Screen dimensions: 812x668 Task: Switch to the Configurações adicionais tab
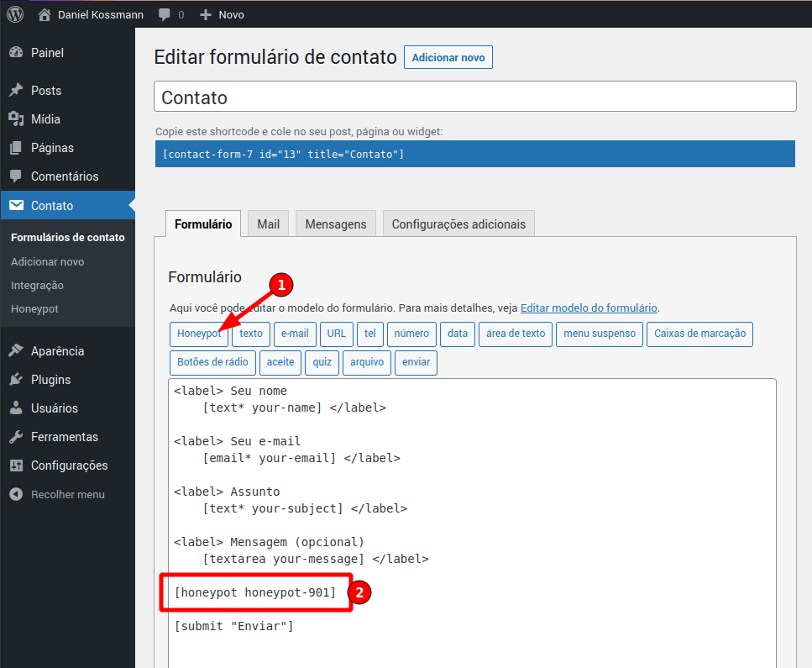click(x=458, y=224)
